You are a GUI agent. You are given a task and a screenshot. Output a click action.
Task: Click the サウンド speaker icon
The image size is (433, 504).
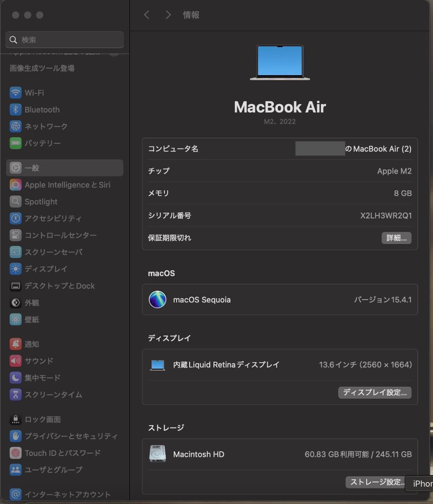[x=15, y=361]
